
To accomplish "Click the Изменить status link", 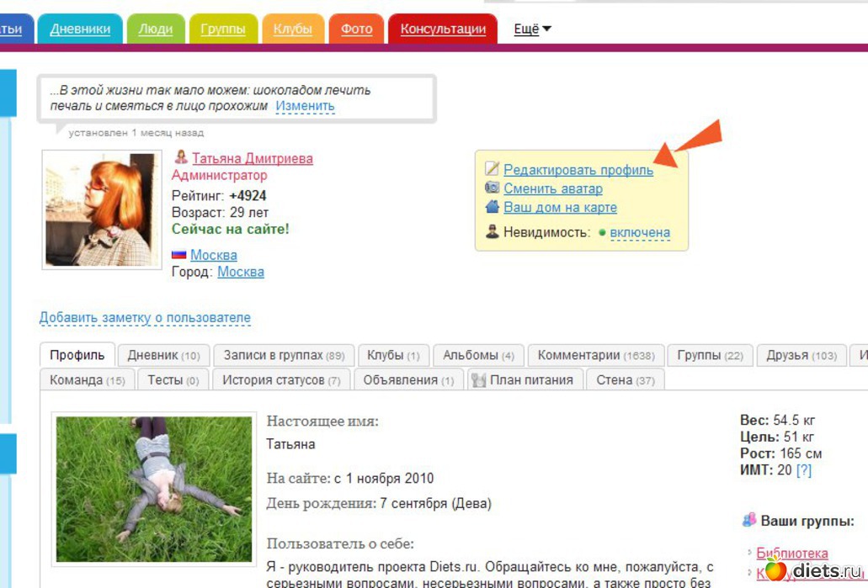I will [x=305, y=106].
